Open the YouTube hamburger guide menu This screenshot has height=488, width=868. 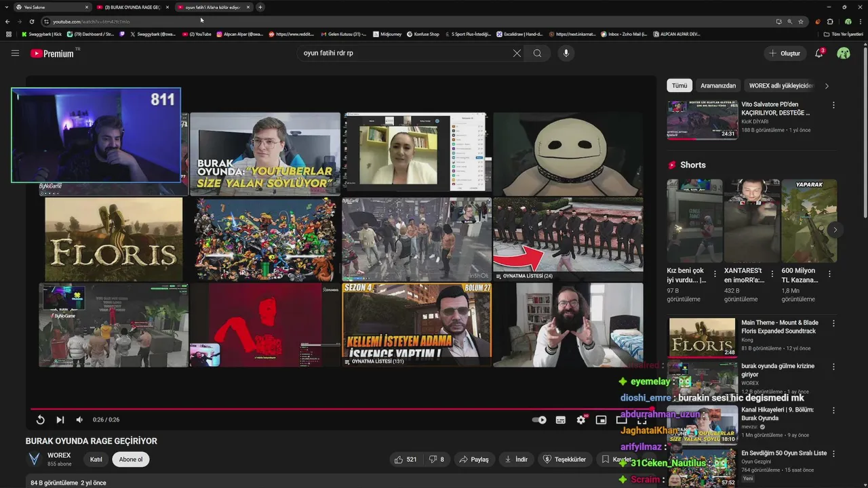click(15, 53)
